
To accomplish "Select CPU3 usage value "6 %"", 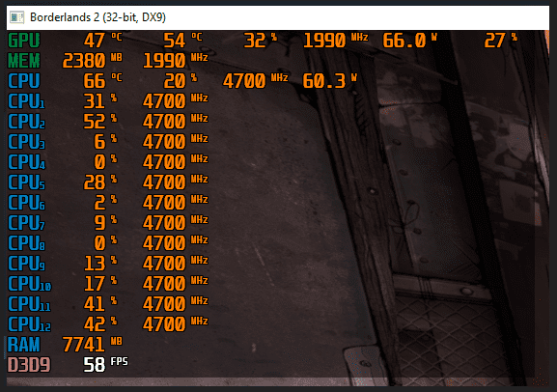I will coord(105,141).
